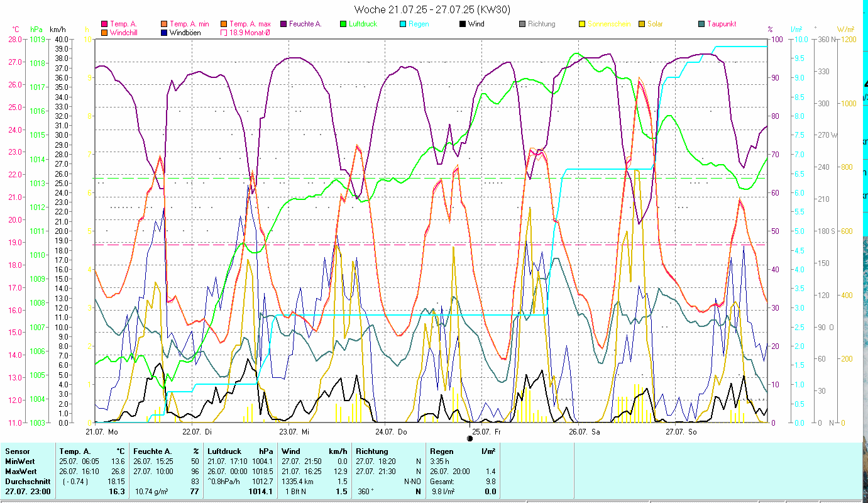Click the '23.07. Mi' date label
The image size is (868, 503).
tap(294, 432)
